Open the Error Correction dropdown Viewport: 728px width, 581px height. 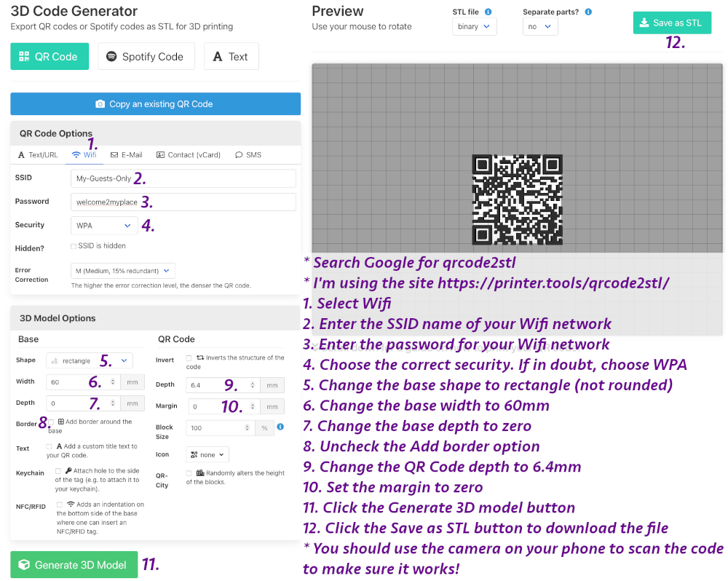[123, 271]
